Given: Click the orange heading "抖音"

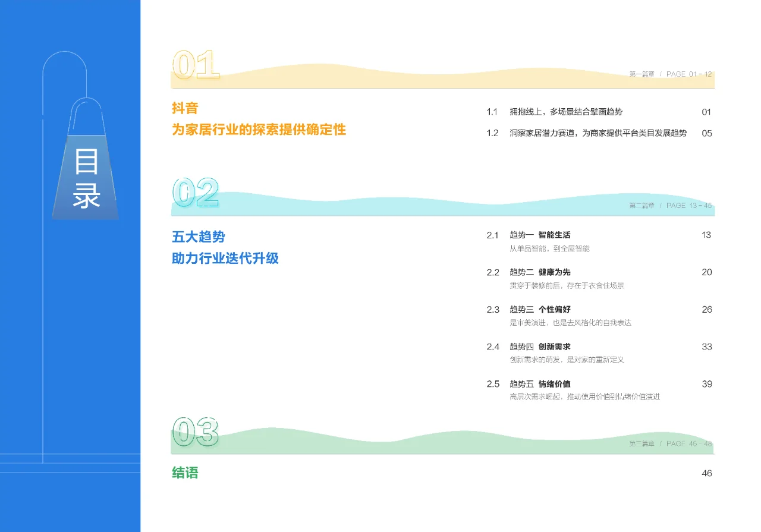Looking at the screenshot, I should (x=185, y=108).
